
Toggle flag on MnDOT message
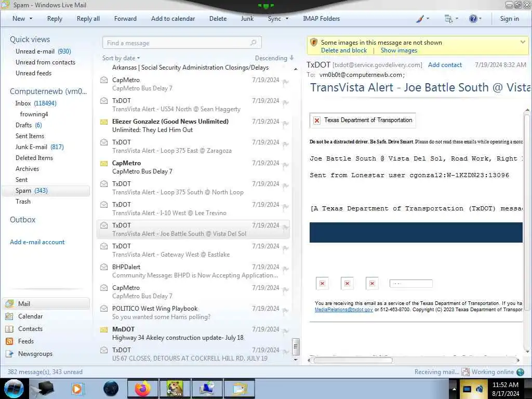[x=286, y=331]
